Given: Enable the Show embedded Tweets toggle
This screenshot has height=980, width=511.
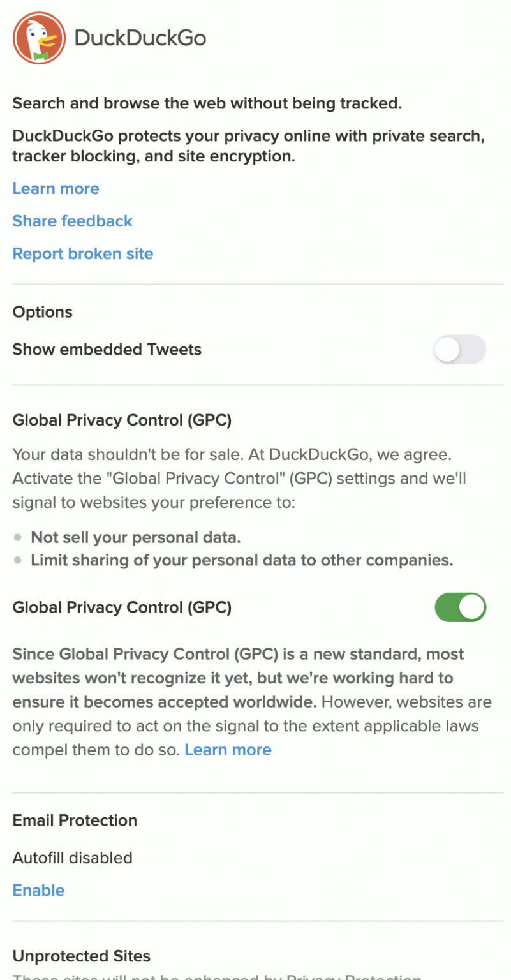Looking at the screenshot, I should click(x=459, y=350).
